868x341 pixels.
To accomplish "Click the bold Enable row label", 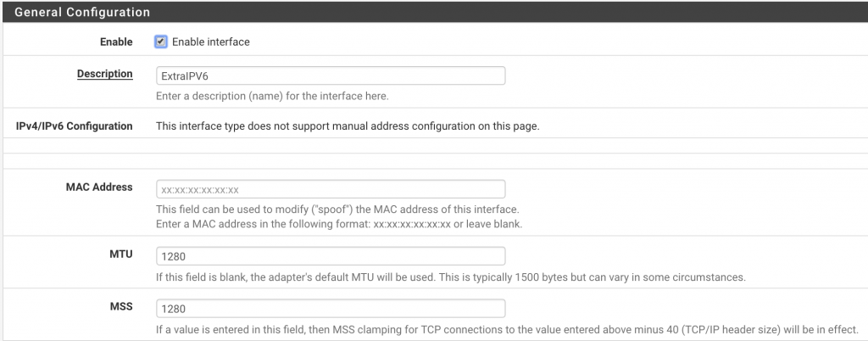I will (116, 42).
